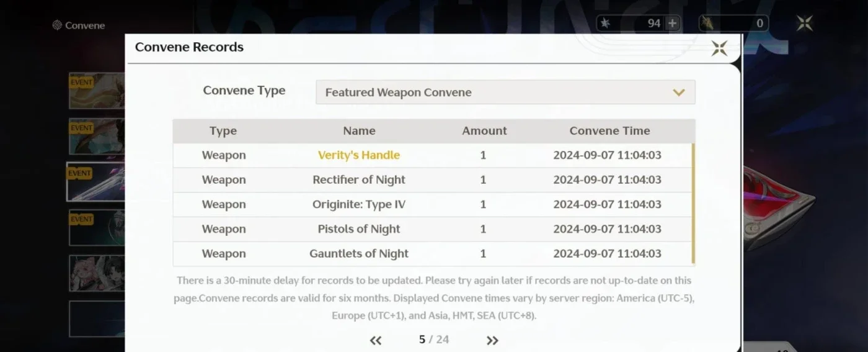Click the gold scrollbar beside records table
The width and height of the screenshot is (868, 352).
point(693,204)
